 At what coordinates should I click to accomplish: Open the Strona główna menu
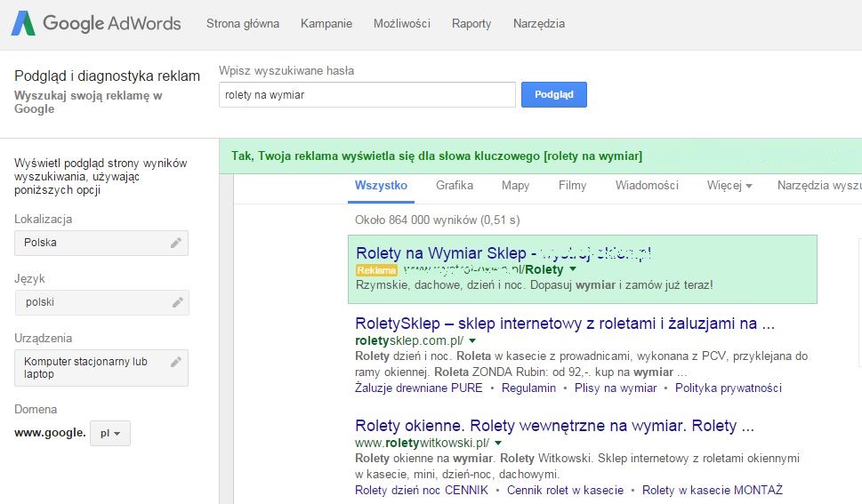tap(243, 24)
